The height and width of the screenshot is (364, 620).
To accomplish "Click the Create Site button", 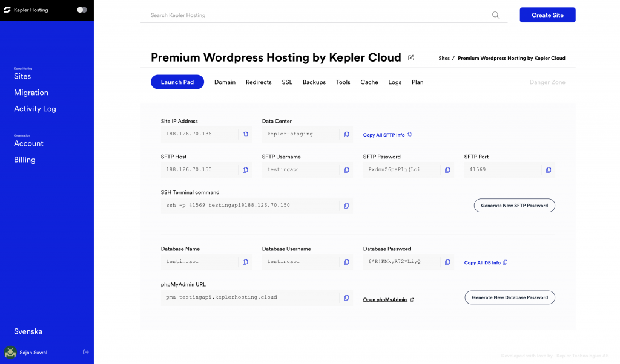I will point(547,15).
